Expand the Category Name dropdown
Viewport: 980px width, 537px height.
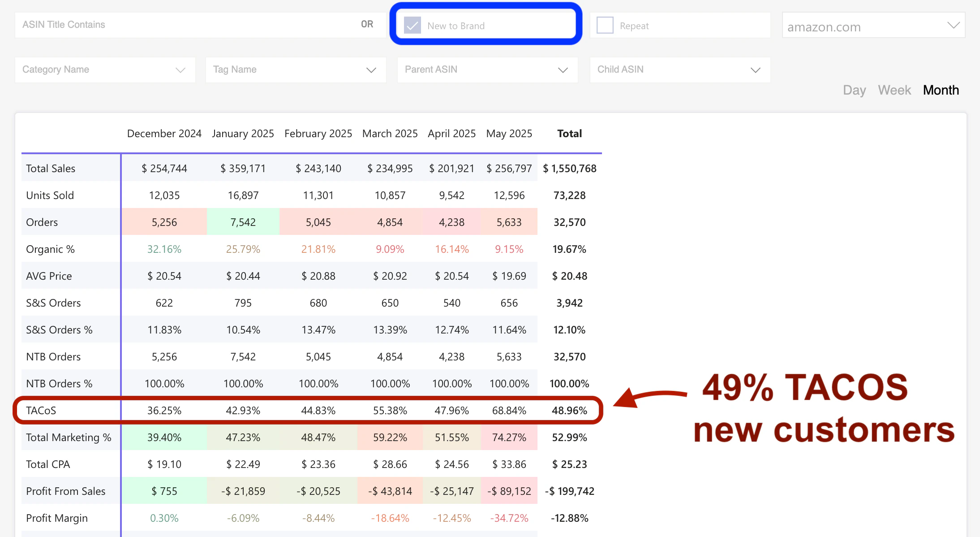point(105,69)
